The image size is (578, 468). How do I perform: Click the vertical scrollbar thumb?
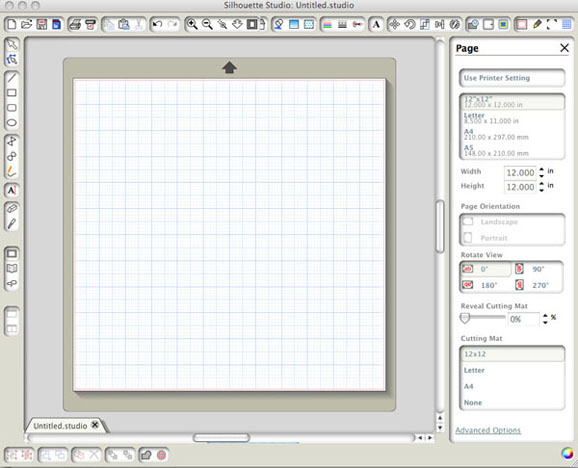pos(440,226)
